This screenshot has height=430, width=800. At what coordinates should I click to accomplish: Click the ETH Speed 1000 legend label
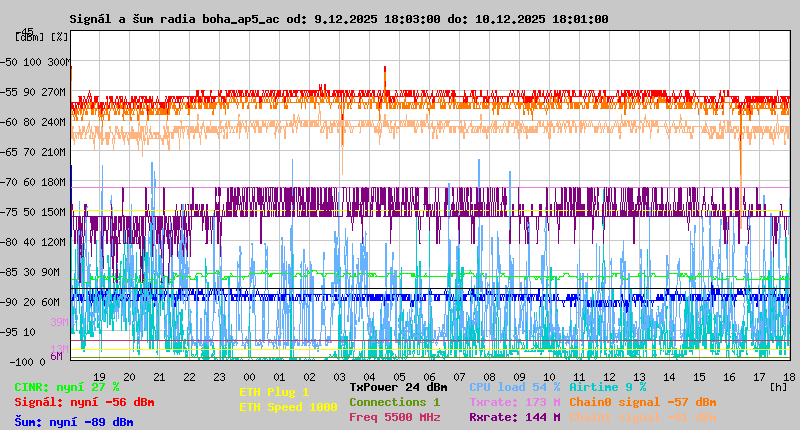coord(288,407)
